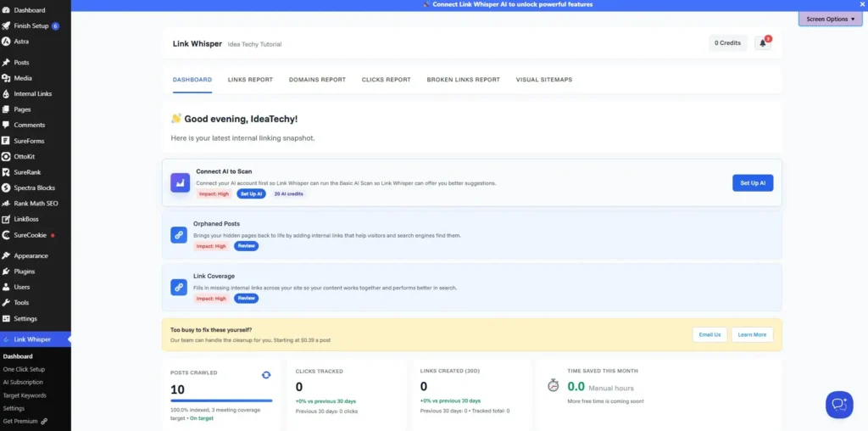Viewport: 868px width, 431px height.
Task: Switch to the Links Report tab
Action: point(250,80)
